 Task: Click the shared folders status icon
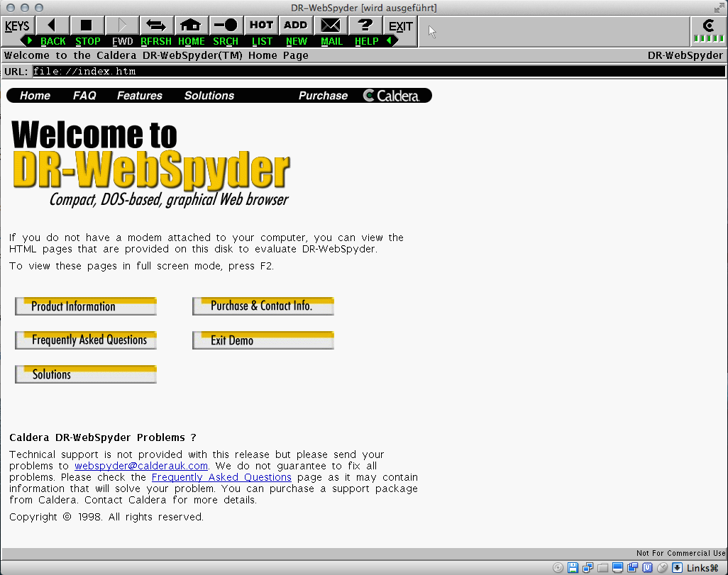602,568
